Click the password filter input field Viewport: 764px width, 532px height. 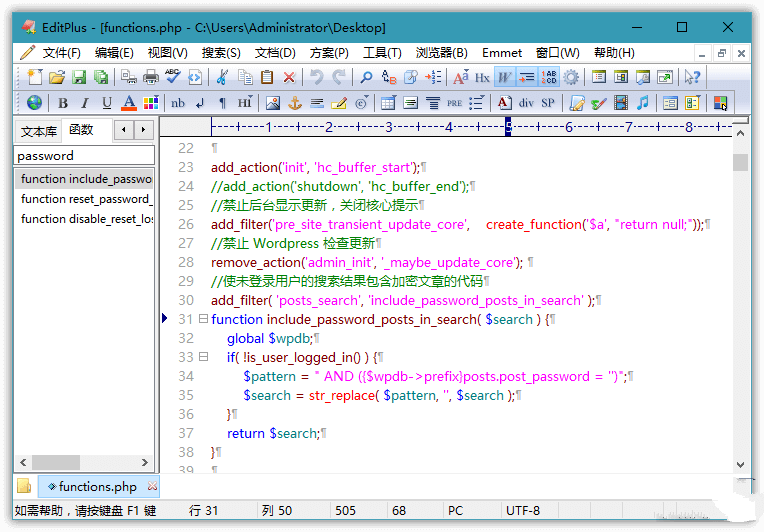[84, 156]
